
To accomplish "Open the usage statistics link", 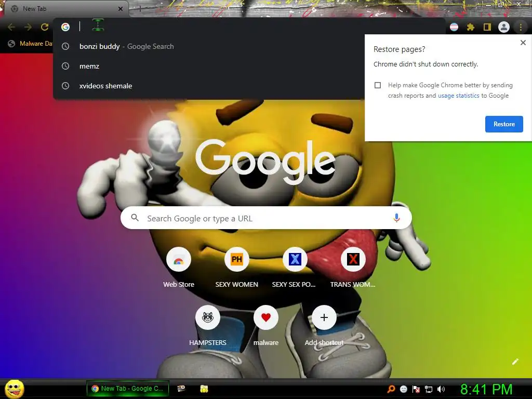I will 458,96.
